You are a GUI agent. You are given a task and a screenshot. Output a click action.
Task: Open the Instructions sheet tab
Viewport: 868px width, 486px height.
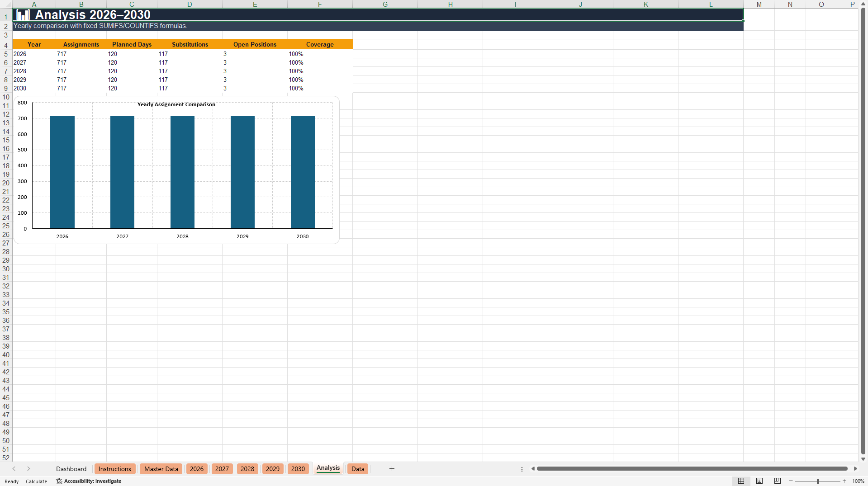click(x=115, y=469)
